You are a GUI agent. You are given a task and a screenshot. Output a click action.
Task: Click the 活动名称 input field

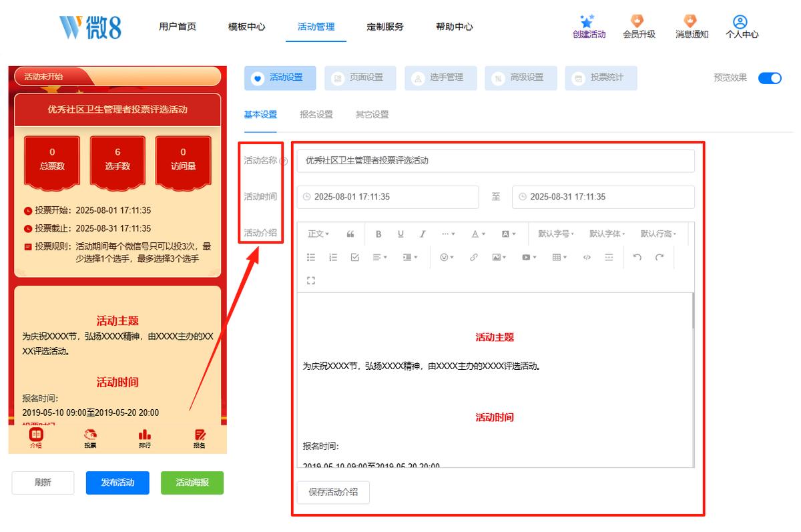tap(495, 161)
